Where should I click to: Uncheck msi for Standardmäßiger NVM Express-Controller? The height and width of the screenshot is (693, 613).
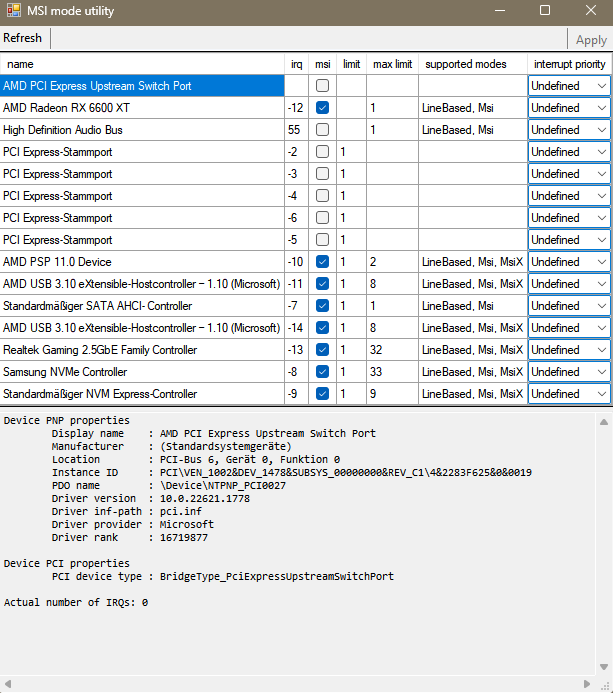(323, 394)
